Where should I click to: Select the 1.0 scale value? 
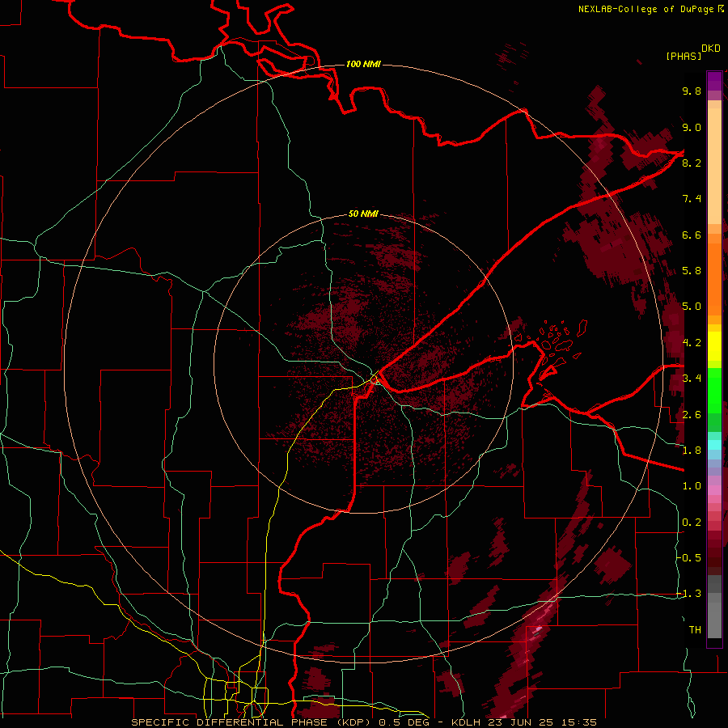pos(692,485)
